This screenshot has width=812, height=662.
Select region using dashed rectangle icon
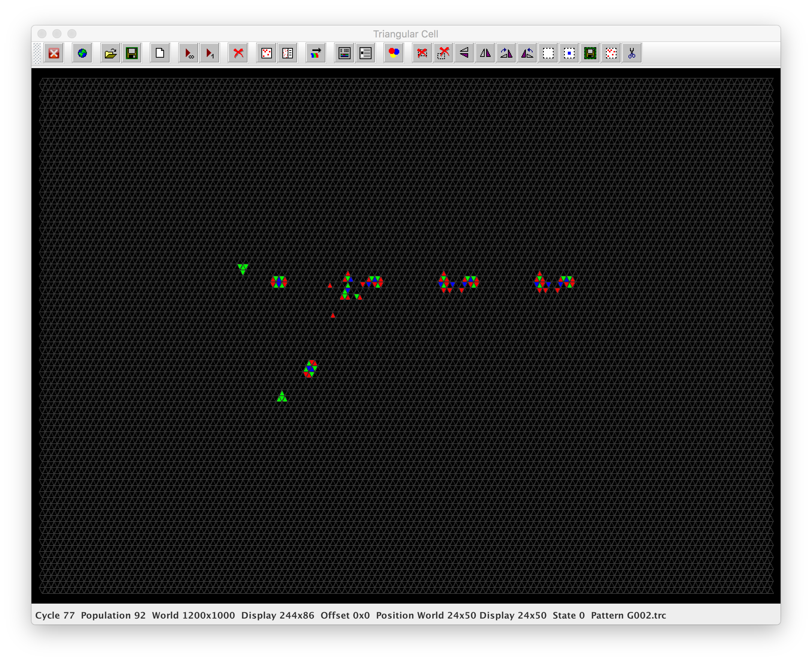point(548,53)
